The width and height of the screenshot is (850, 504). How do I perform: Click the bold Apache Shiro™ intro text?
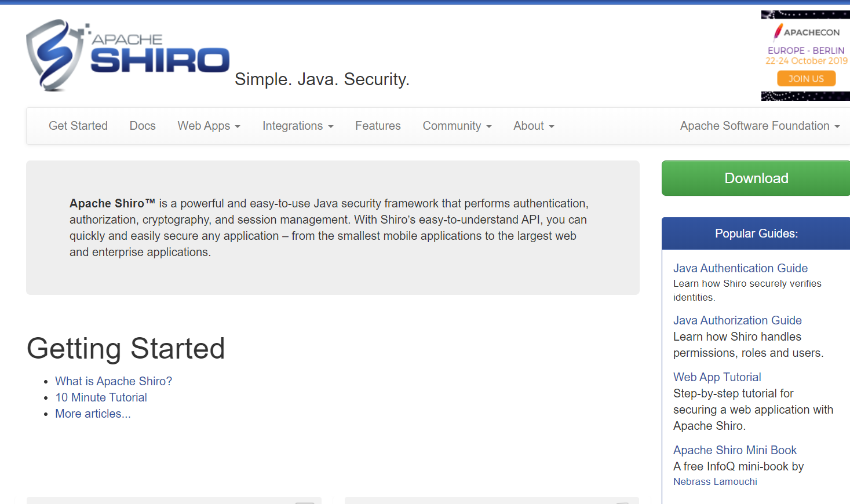112,203
